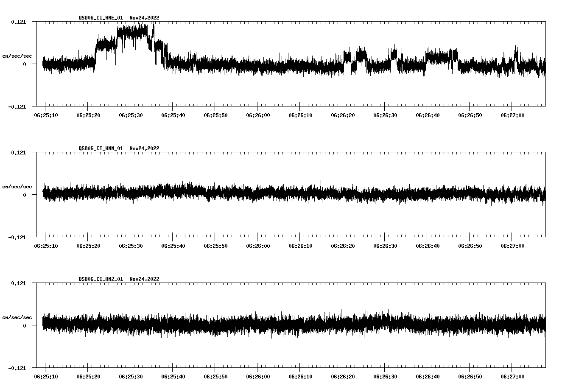Click cm/sec/sec unit label of HNE chart
The height and width of the screenshot is (392, 576).
17,56
